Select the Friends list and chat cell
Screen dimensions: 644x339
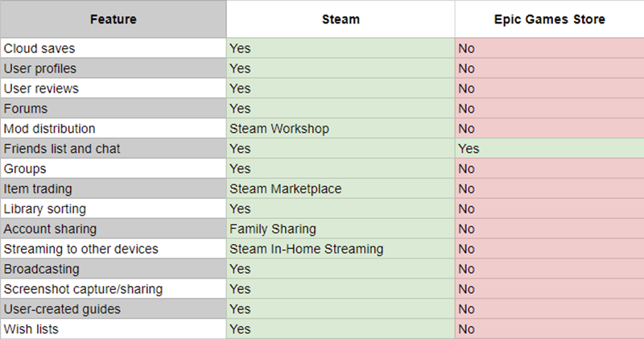coord(114,148)
